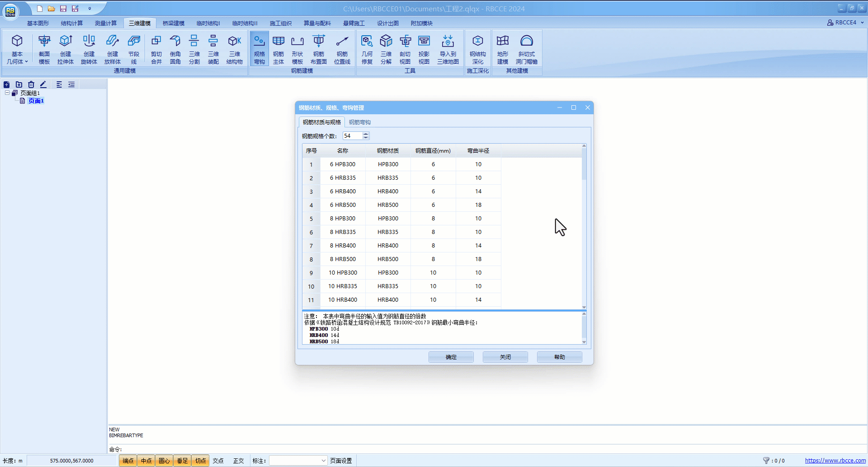Open the 几何修复 geometry repair tool
The width and height of the screenshot is (868, 467).
[x=367, y=49]
